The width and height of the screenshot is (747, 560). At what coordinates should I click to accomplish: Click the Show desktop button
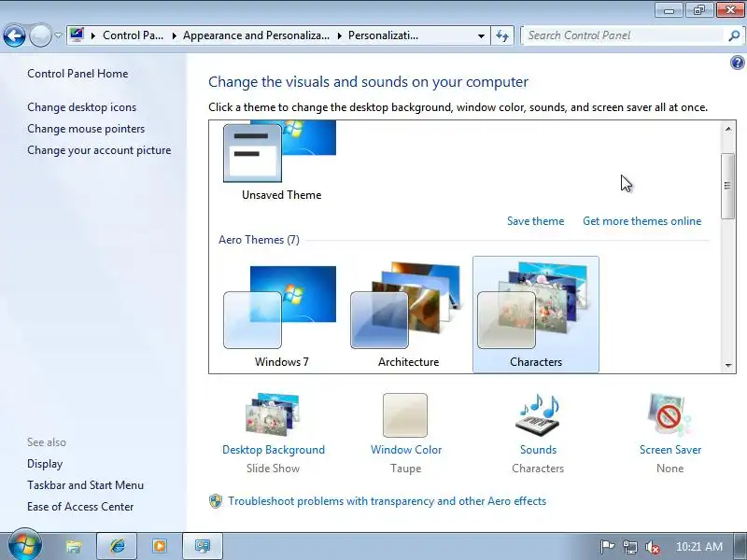[x=740, y=547]
